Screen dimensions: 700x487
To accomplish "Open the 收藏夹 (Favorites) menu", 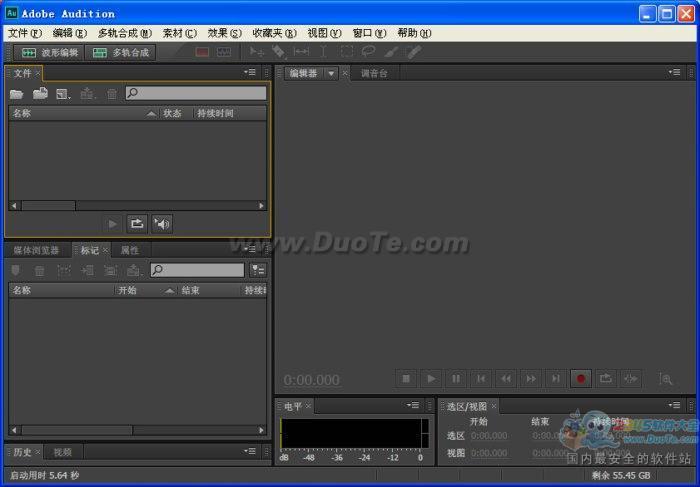I will pyautogui.click(x=274, y=33).
